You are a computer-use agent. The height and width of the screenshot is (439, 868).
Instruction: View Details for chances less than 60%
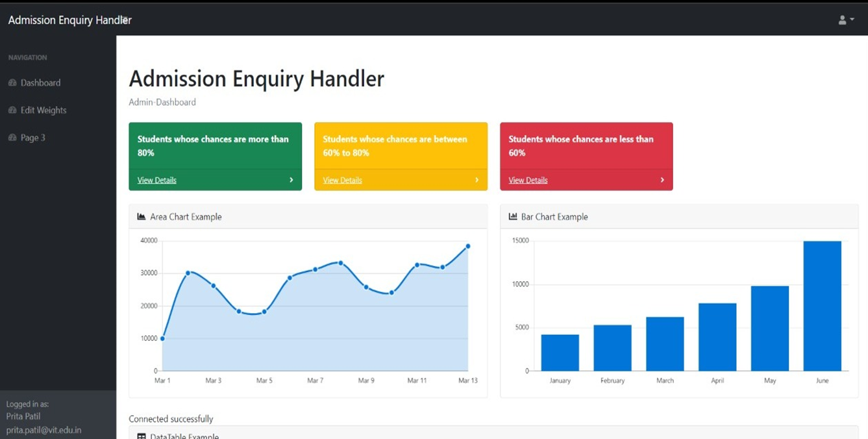[528, 181]
